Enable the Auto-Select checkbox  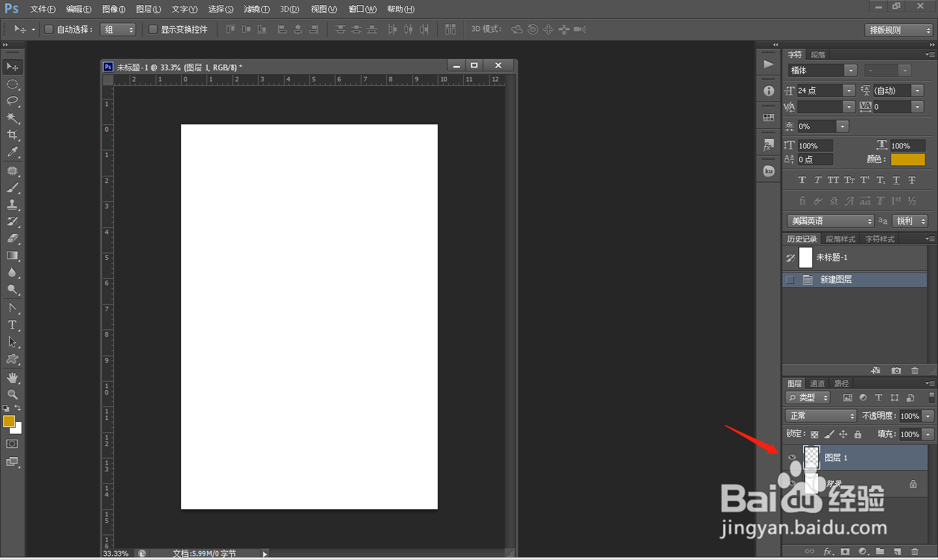49,29
